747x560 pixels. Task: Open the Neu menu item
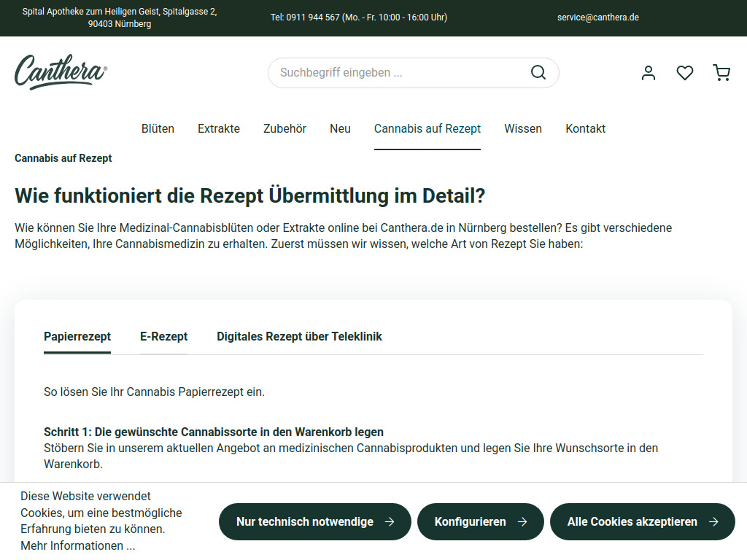click(340, 128)
